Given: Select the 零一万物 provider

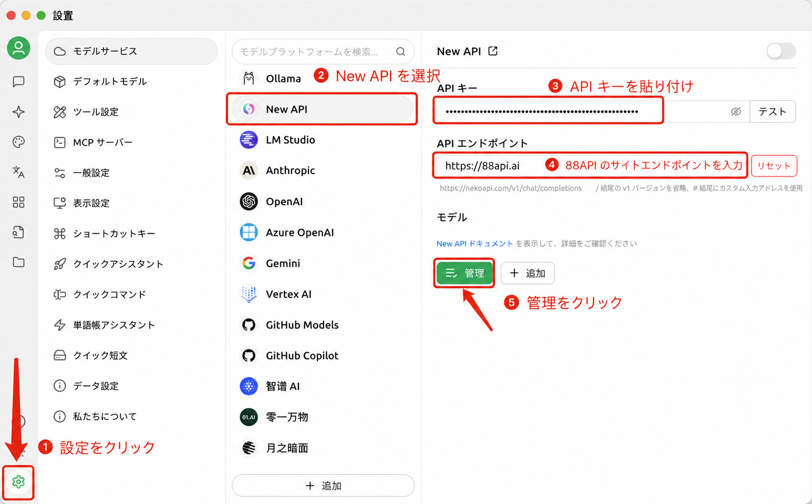Looking at the screenshot, I should tap(323, 417).
